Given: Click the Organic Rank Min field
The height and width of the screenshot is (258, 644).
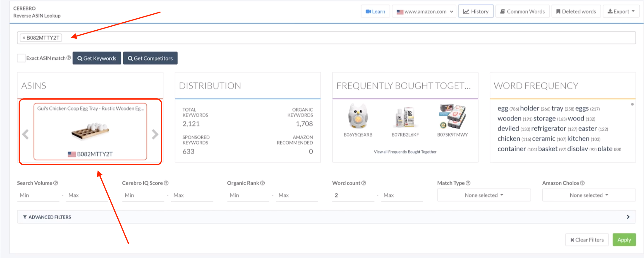Looking at the screenshot, I should tap(248, 195).
